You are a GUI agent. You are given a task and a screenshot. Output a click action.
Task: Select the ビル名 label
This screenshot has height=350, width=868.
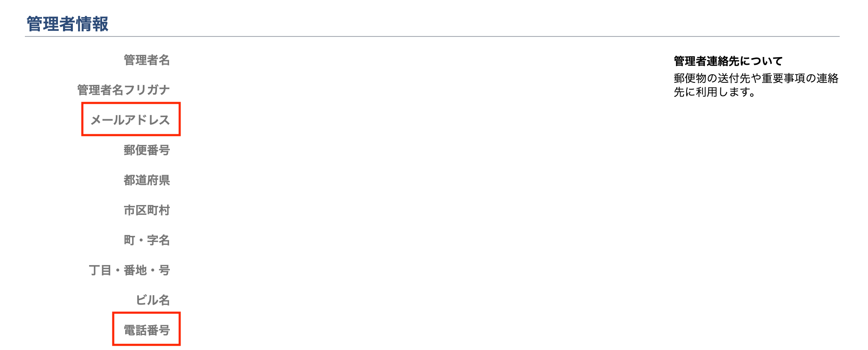[153, 300]
